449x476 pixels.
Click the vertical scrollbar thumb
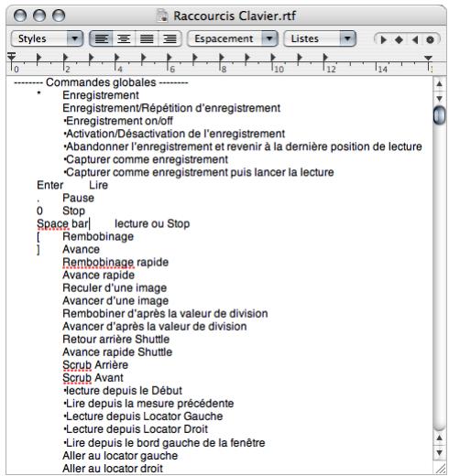[439, 114]
